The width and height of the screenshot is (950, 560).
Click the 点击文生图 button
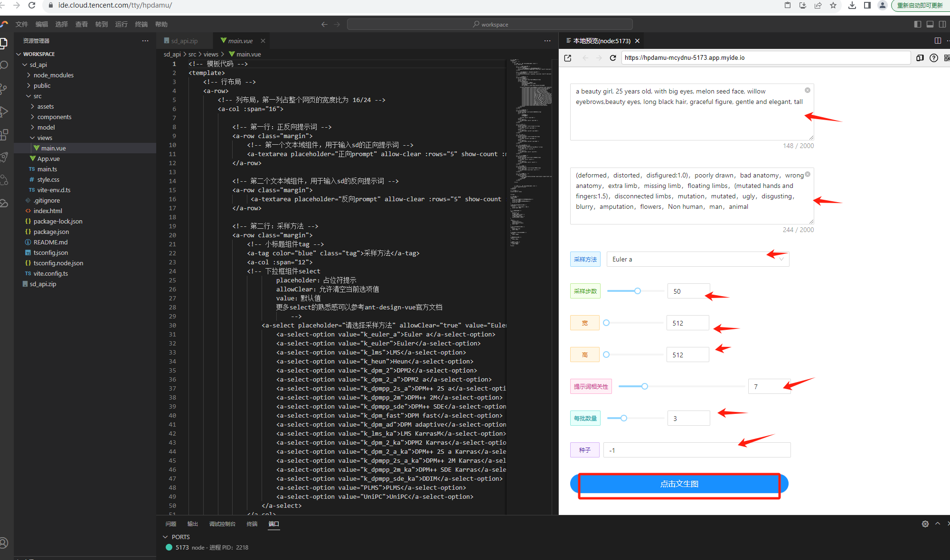point(679,484)
